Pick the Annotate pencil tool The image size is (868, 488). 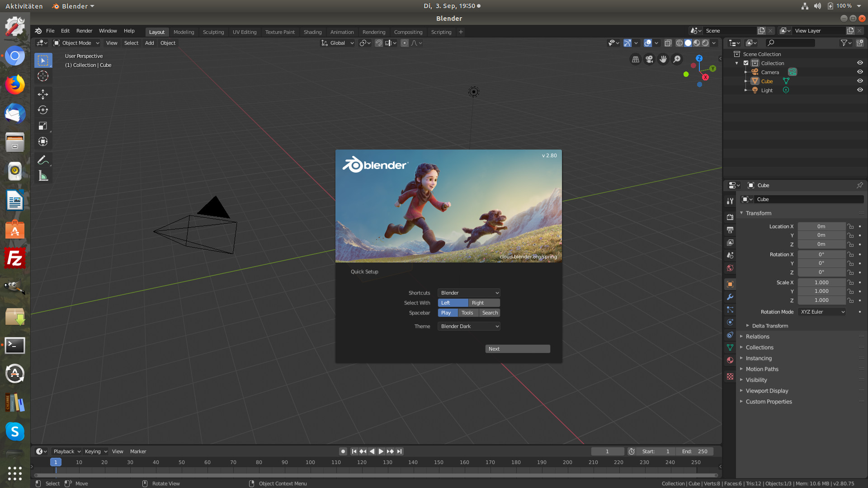click(43, 160)
